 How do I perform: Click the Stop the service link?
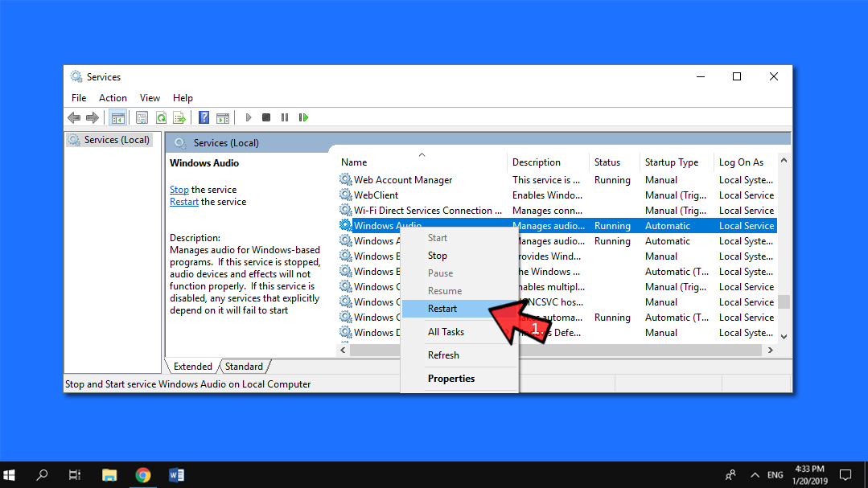[179, 190]
